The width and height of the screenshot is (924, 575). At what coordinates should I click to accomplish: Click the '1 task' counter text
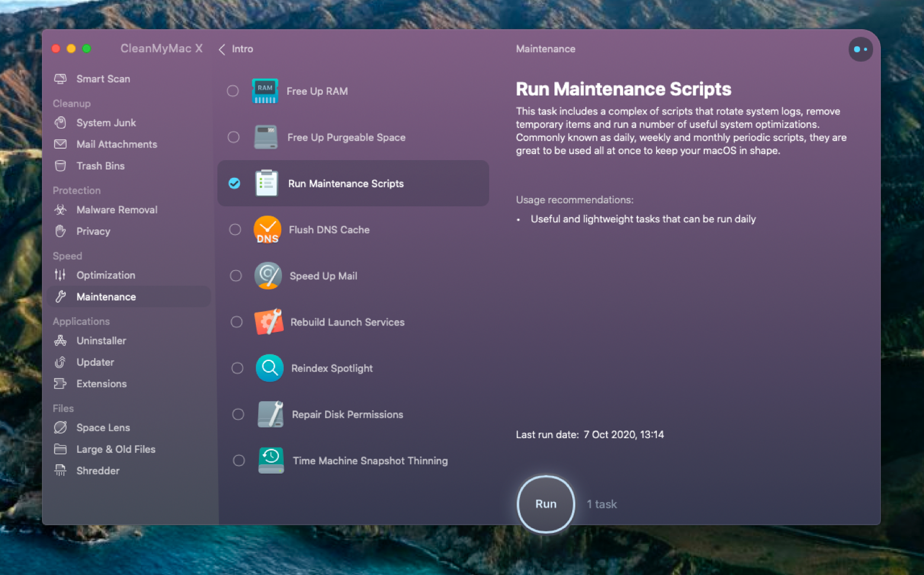[x=602, y=504]
